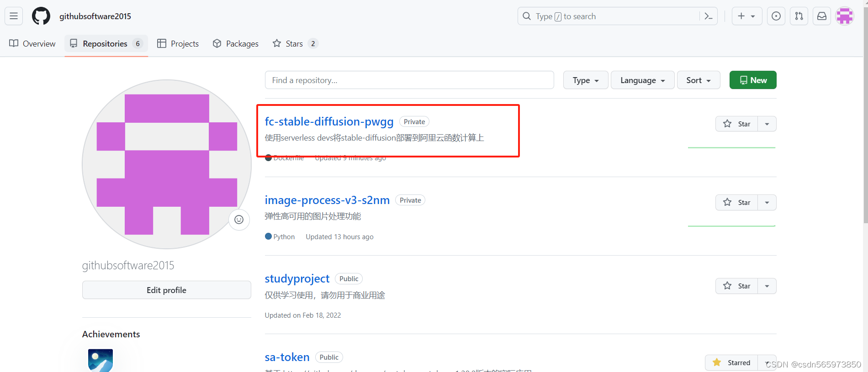The width and height of the screenshot is (868, 372).
Task: Expand star lists for image-process-v3-s2nm
Action: pos(767,202)
